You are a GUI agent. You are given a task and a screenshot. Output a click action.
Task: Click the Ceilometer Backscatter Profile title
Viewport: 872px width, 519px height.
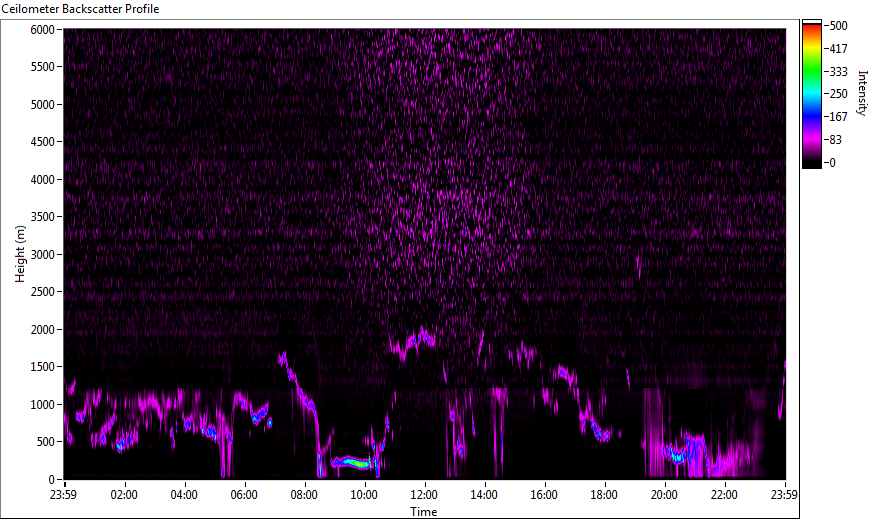(x=80, y=9)
